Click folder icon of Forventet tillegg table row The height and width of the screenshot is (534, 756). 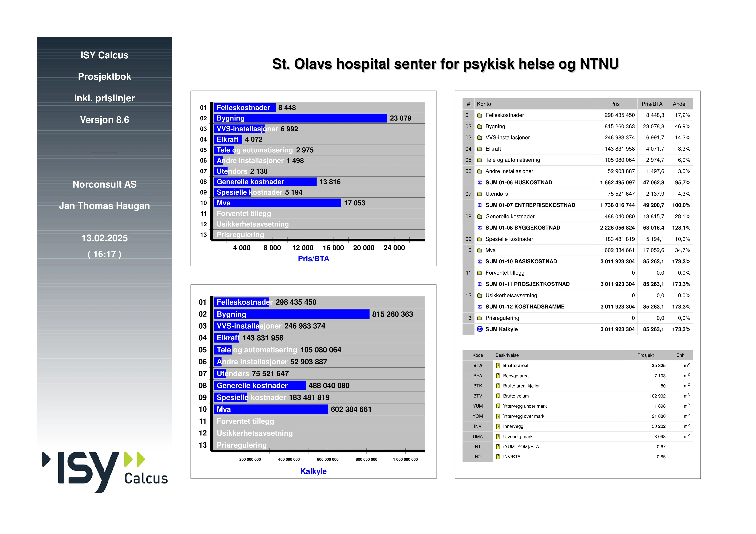(x=479, y=273)
